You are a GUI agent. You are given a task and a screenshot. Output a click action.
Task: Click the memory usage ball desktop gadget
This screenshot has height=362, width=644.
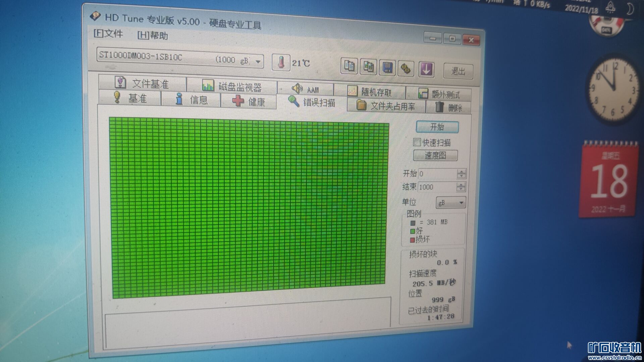pyautogui.click(x=606, y=25)
